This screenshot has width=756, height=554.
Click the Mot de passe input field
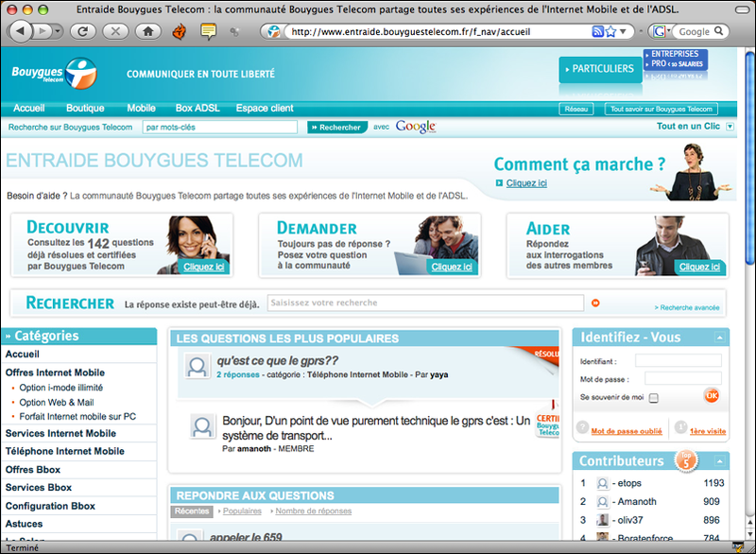pyautogui.click(x=683, y=378)
